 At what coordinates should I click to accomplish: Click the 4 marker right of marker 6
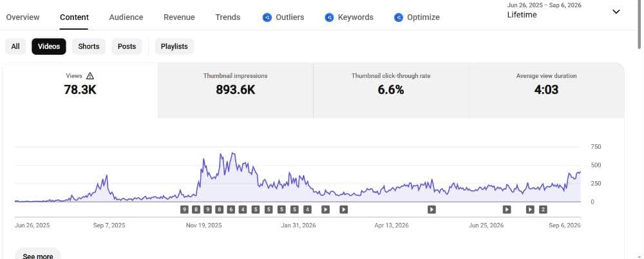tap(243, 209)
